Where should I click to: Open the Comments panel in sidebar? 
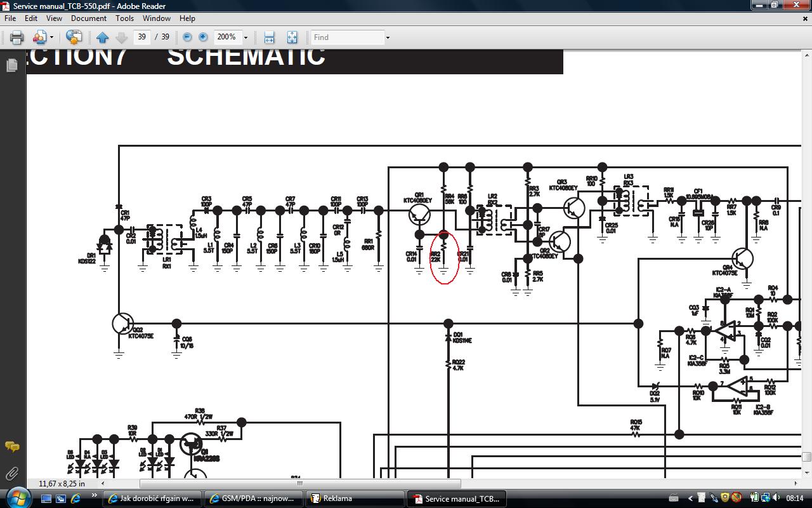[11, 447]
